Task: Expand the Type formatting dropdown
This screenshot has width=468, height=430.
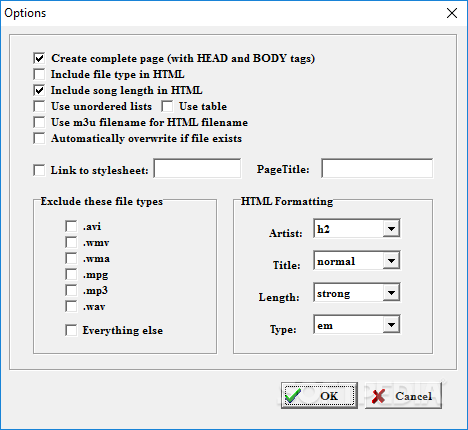Action: point(391,325)
